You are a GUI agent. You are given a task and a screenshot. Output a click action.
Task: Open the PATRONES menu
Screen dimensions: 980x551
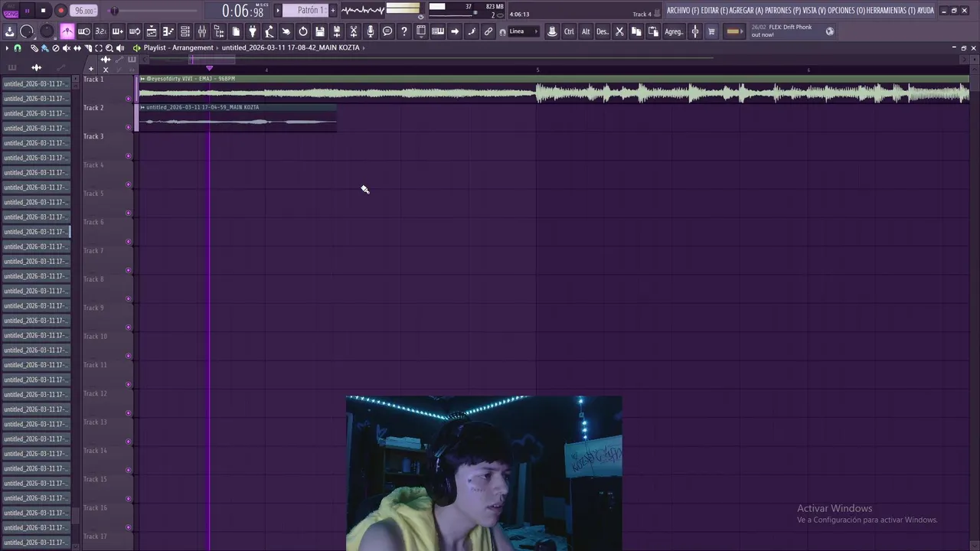(782, 11)
